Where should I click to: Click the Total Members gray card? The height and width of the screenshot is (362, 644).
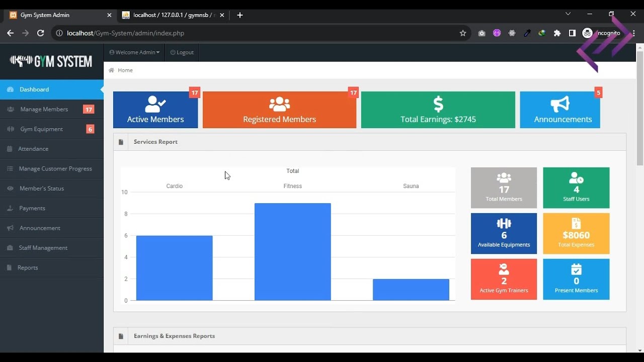point(504,188)
